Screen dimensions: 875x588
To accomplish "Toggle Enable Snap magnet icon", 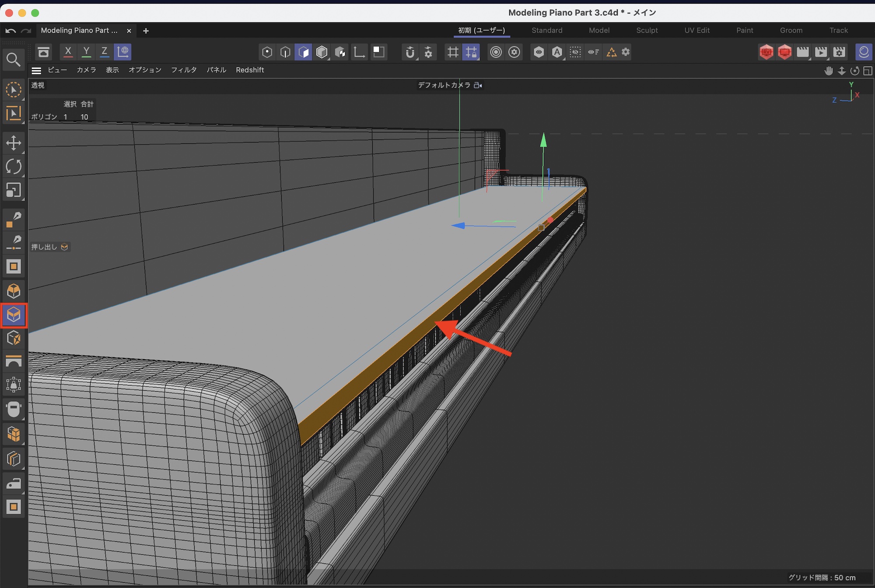I will tap(409, 52).
